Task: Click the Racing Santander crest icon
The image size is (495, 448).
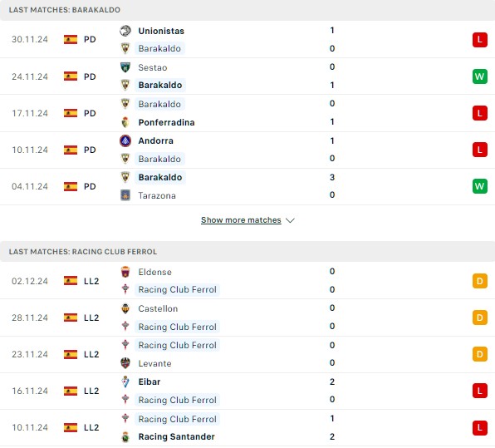Action: [x=125, y=436]
